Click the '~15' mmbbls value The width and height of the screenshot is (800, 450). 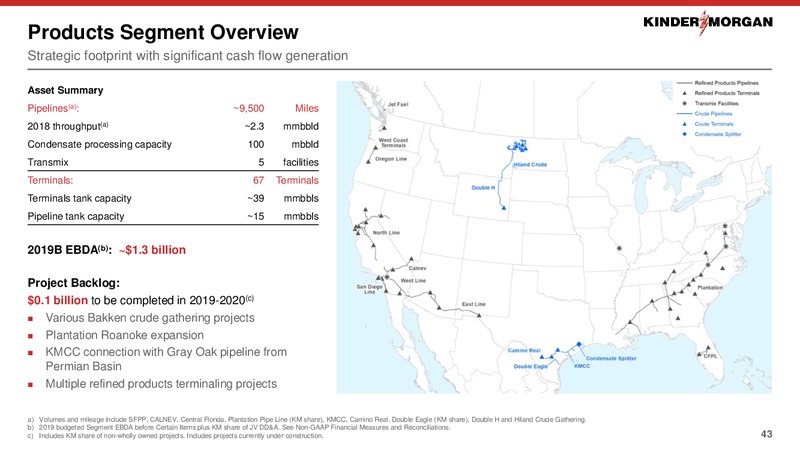coord(256,216)
